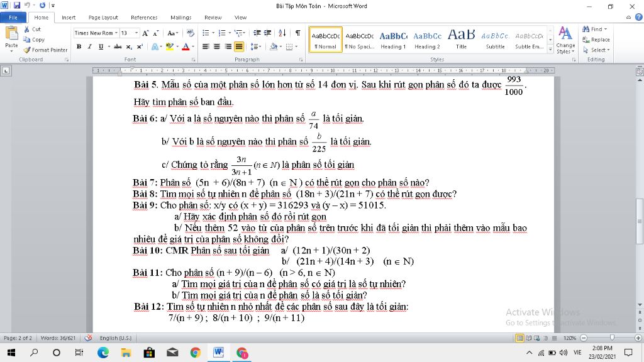Toggle Italic formatting

89,47
